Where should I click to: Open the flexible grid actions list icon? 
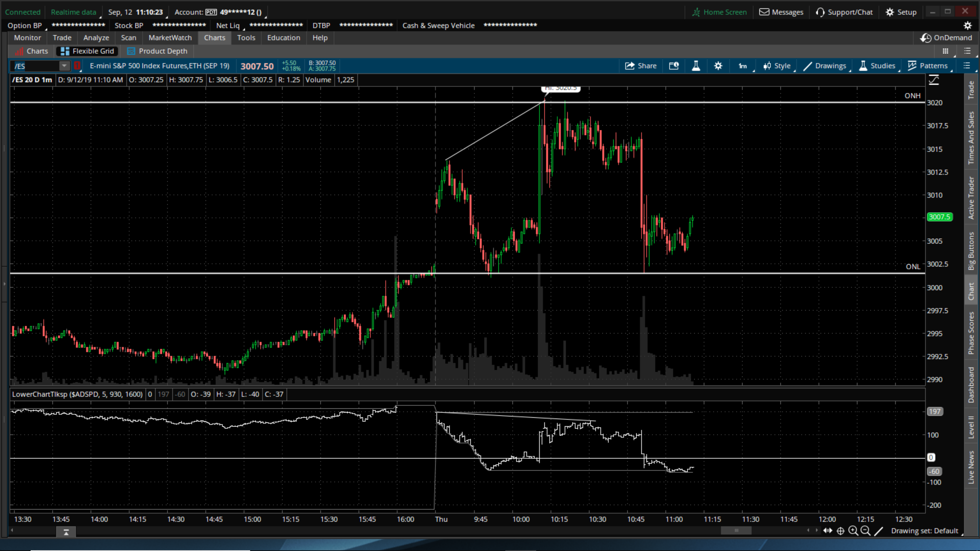point(967,51)
